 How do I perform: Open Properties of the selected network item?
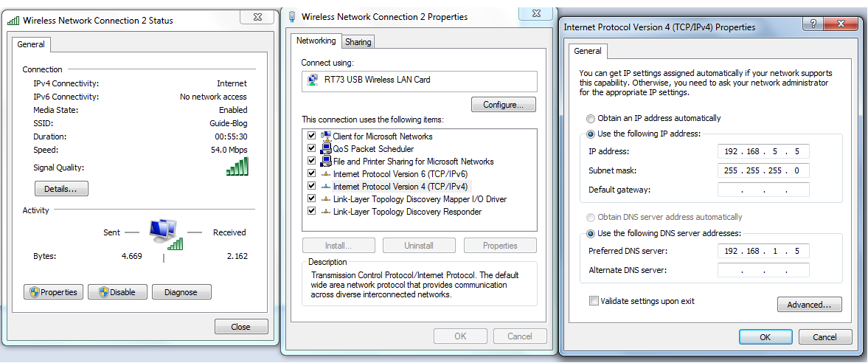501,246
